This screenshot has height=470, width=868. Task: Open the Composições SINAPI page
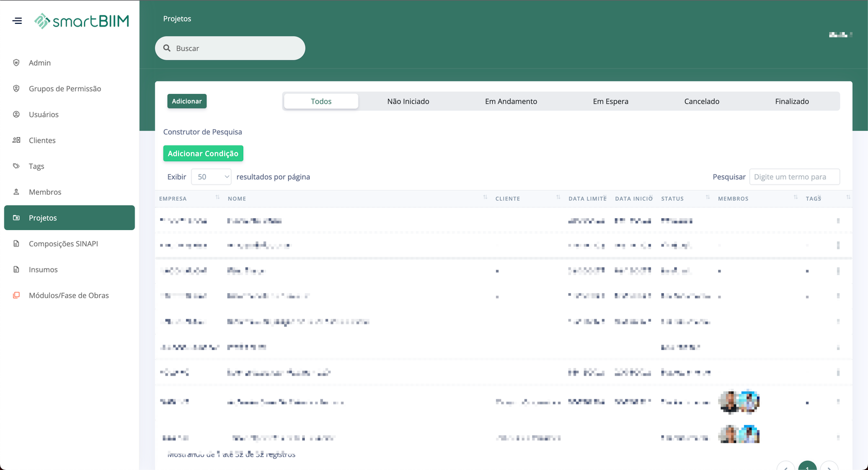(63, 244)
